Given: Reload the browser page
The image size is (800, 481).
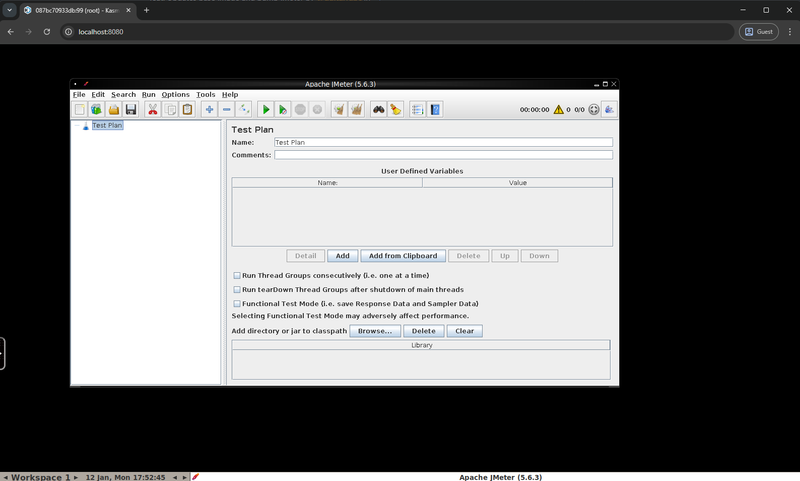Looking at the screenshot, I should coord(46,32).
